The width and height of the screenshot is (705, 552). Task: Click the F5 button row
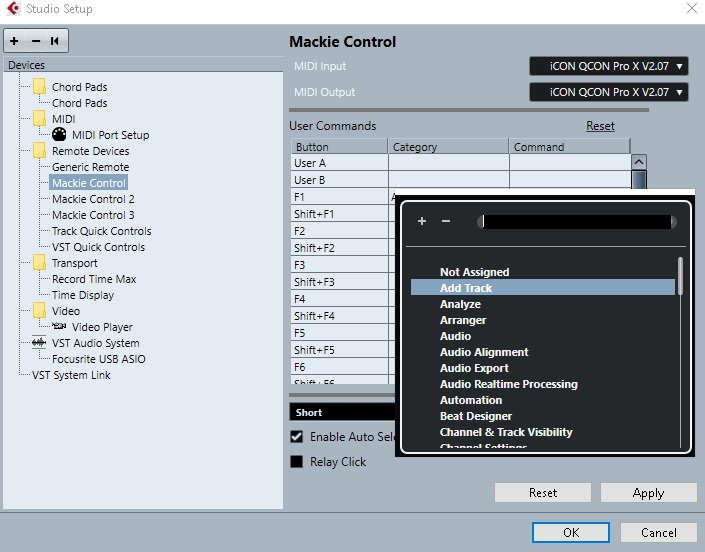339,333
